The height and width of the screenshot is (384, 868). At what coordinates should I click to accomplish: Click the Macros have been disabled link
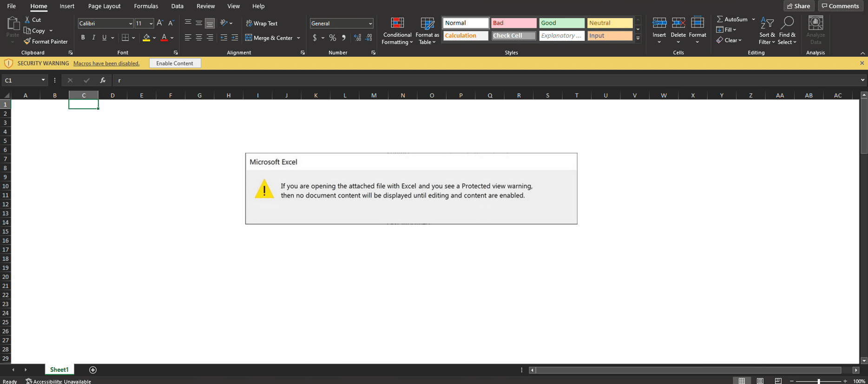pos(106,63)
